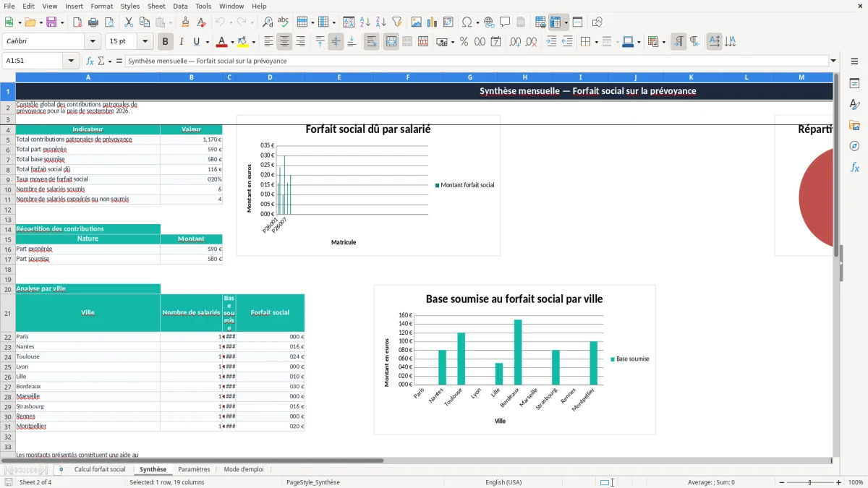Toggle Bold formatting
This screenshot has height=488, width=868.
[x=166, y=42]
